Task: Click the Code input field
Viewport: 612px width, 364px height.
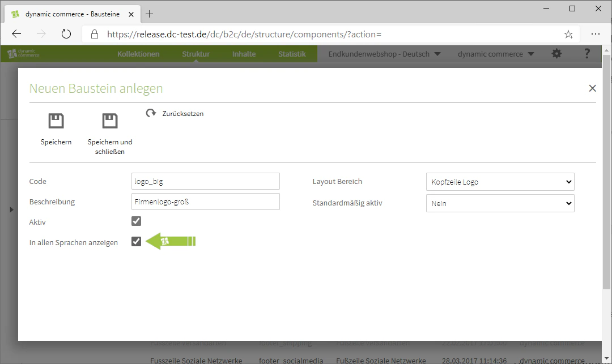Action: [x=205, y=181]
